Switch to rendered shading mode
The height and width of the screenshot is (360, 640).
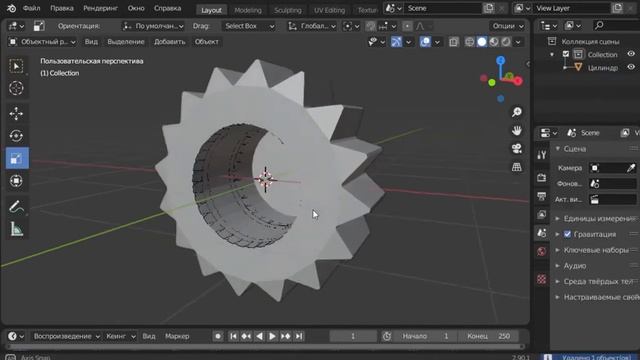point(506,42)
